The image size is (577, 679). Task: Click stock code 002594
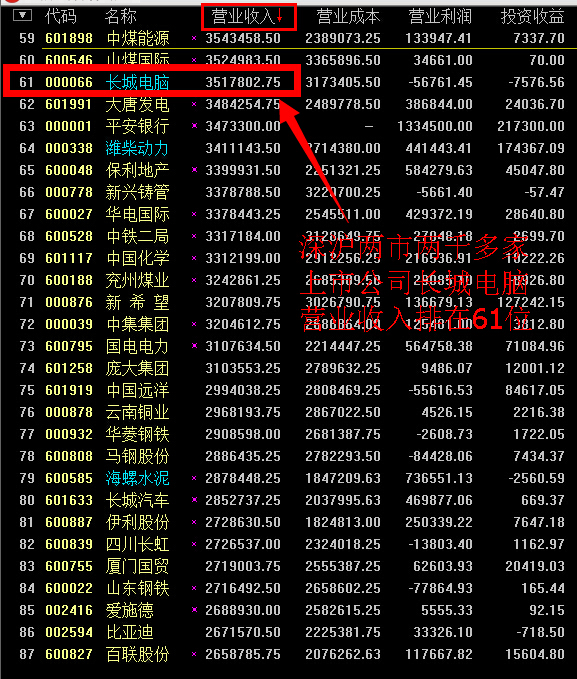tap(69, 632)
